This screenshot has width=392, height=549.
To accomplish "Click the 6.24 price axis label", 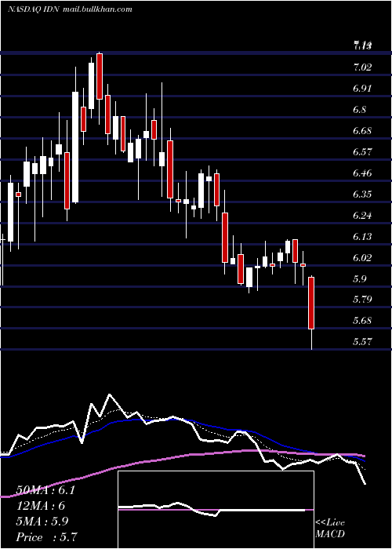I will pos(362,216).
